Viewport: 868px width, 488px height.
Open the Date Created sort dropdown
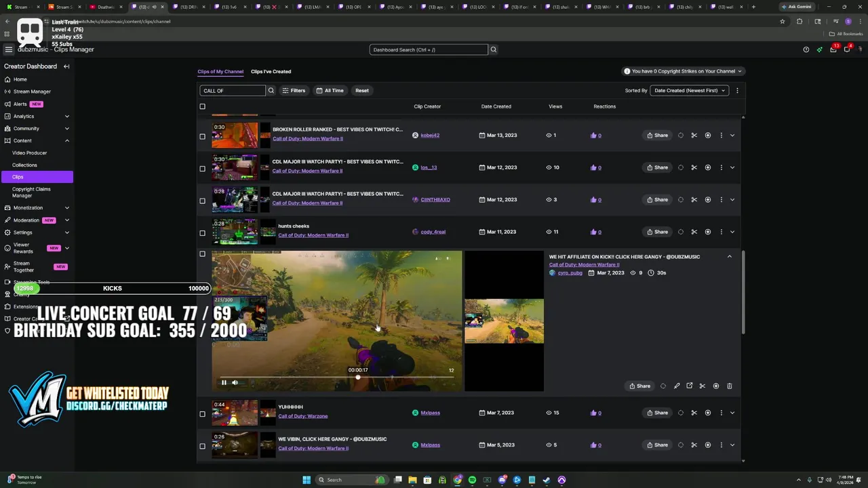[x=689, y=90]
